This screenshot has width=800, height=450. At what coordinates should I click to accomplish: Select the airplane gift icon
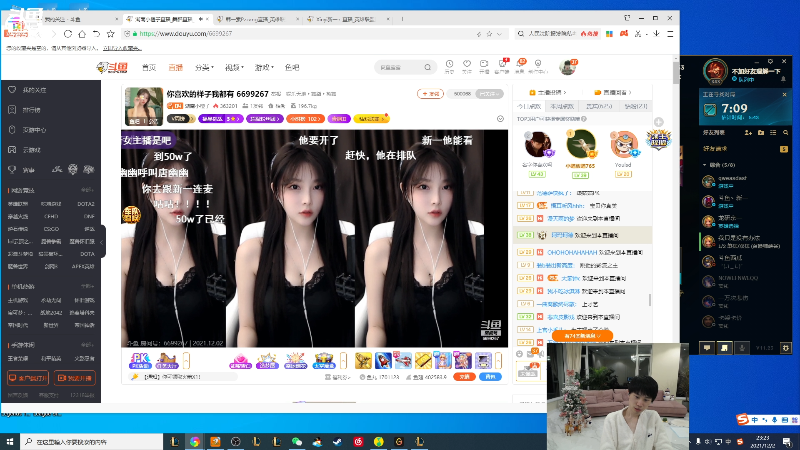coord(403,361)
